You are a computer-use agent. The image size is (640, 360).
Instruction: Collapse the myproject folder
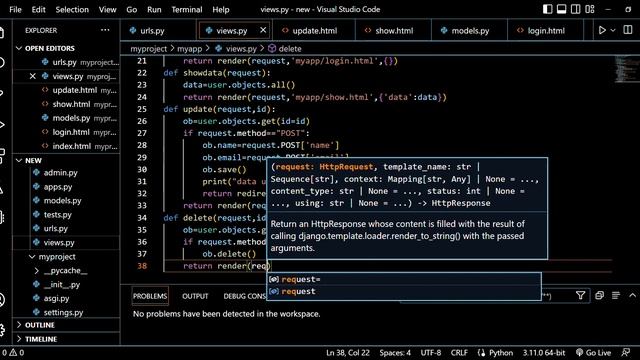pos(57,257)
